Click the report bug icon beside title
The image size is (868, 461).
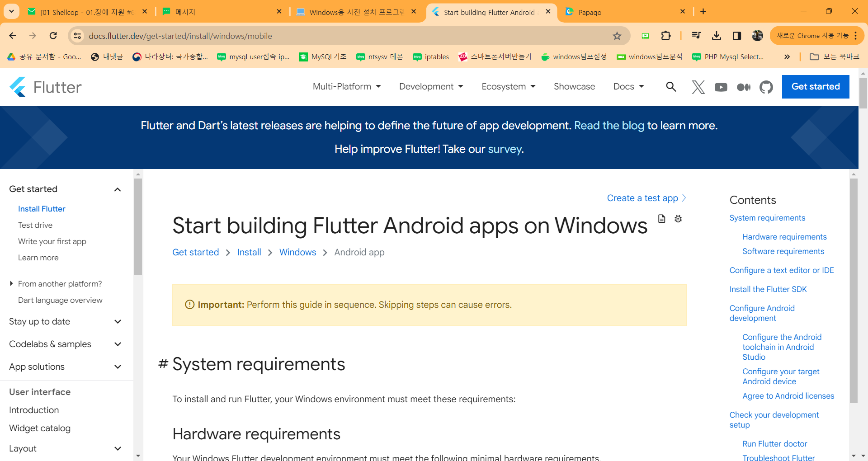pos(678,219)
